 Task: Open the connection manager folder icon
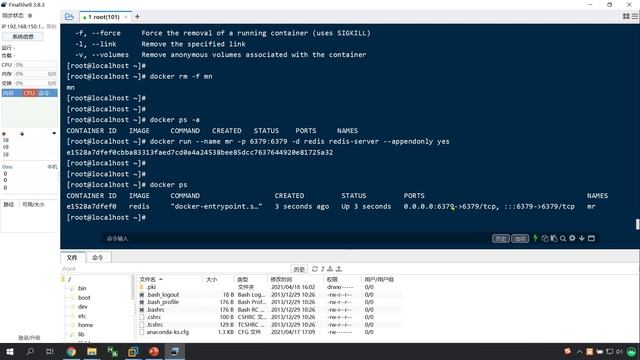pyautogui.click(x=69, y=17)
